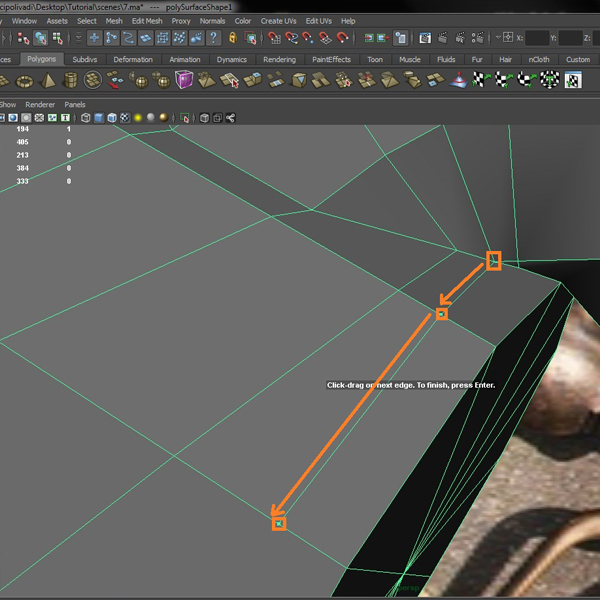Viewport: 600px width, 600px height.
Task: Click the lock selection padlock icon
Action: click(233, 38)
